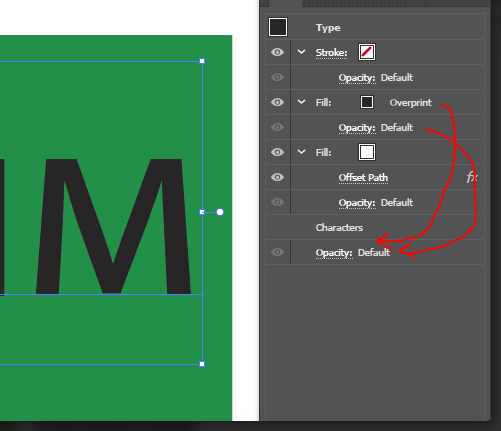Image resolution: width=501 pixels, height=431 pixels.
Task: Open the black Fill color swatch
Action: [367, 102]
